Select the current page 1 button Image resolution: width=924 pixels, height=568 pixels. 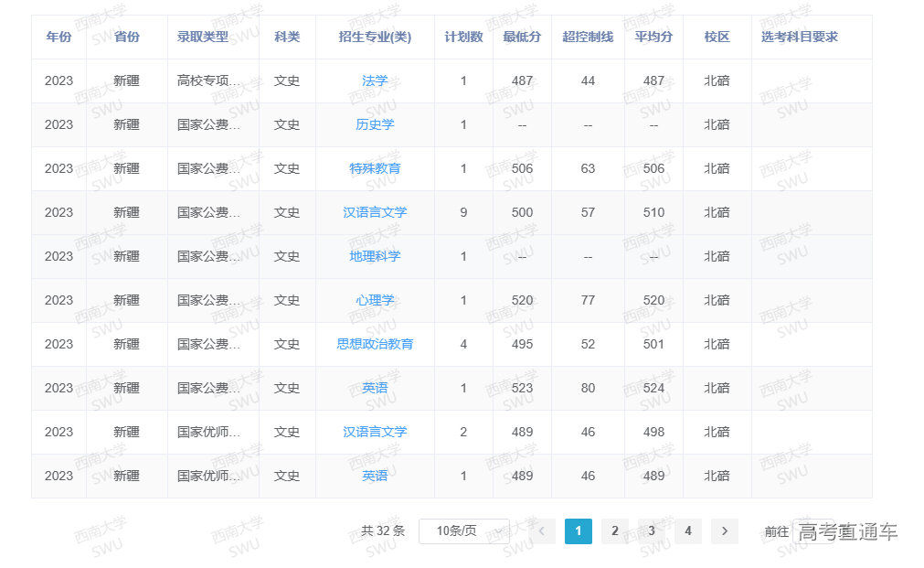click(579, 531)
